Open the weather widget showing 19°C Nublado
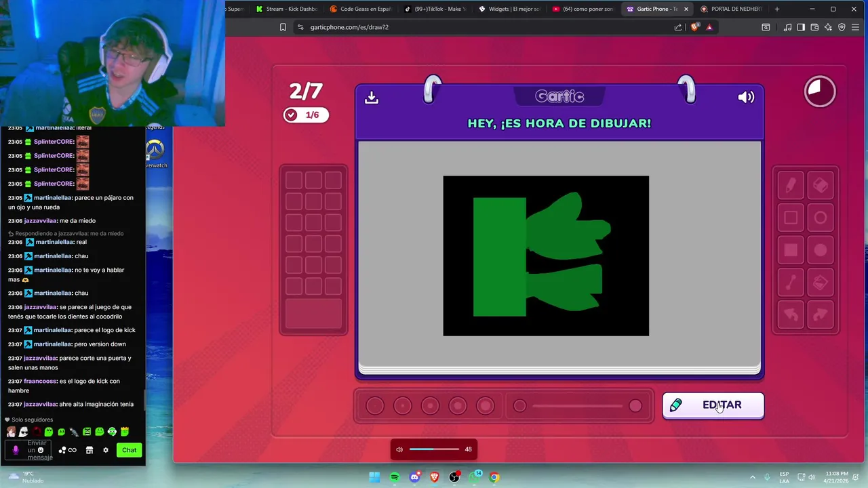 coord(26,477)
